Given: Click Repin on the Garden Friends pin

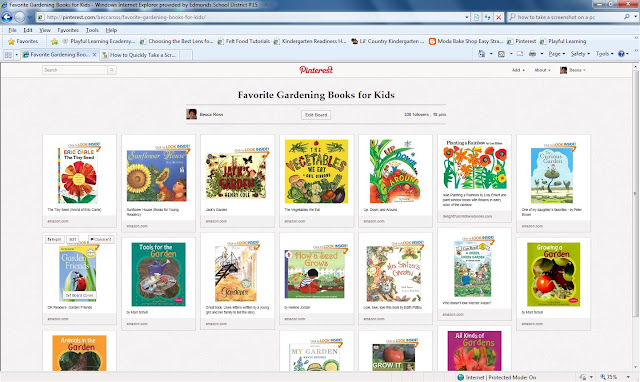Looking at the screenshot, I should (x=54, y=239).
